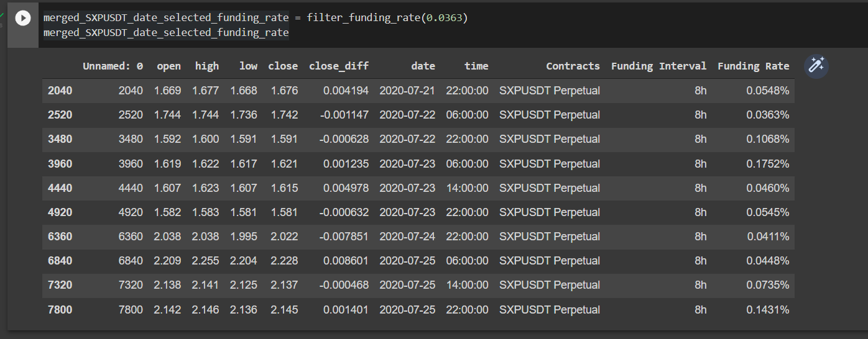Place cursor on second code line
The height and width of the screenshot is (339, 868).
[166, 32]
